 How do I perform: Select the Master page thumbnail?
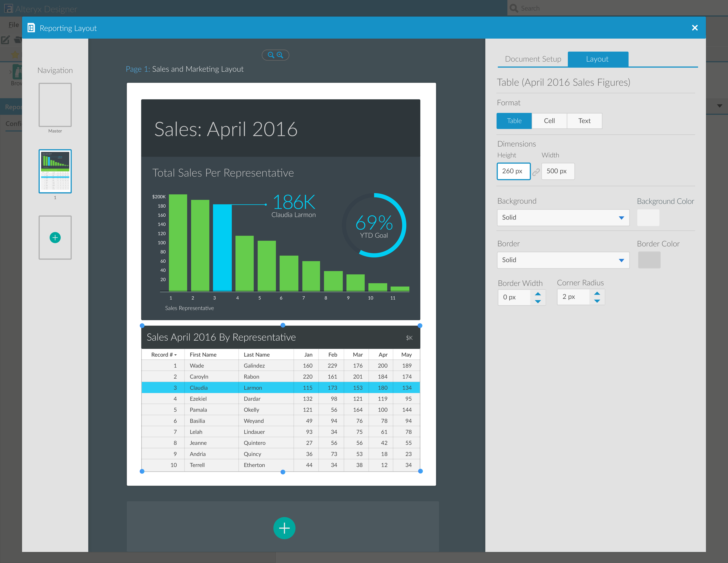click(55, 105)
